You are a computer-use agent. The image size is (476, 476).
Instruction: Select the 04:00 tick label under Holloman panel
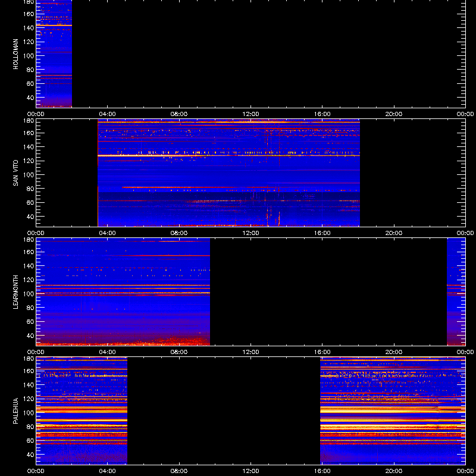[108, 114]
